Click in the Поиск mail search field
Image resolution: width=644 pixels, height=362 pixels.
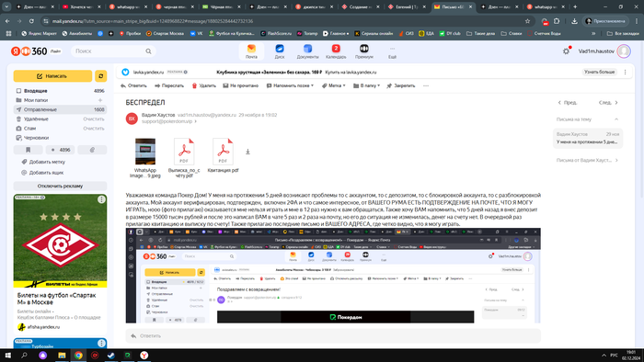click(x=109, y=51)
